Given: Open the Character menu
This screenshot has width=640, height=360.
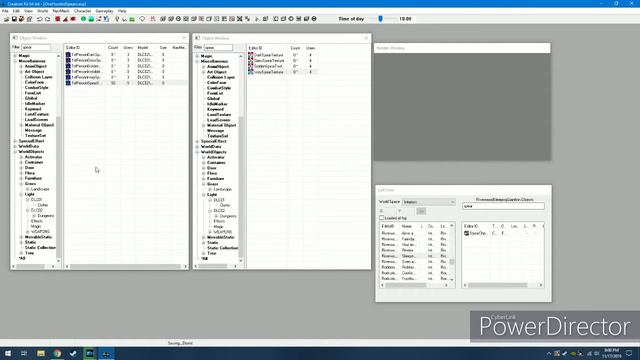Looking at the screenshot, I should click(x=82, y=11).
